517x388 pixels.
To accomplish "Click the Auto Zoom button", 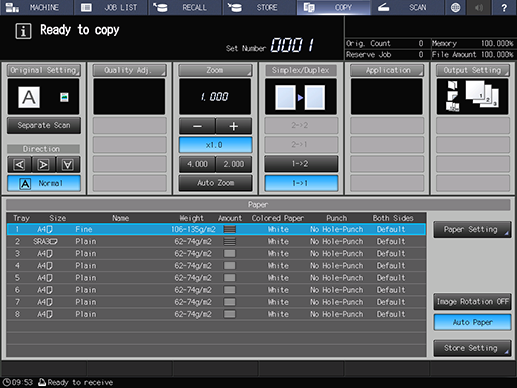I will pyautogui.click(x=215, y=183).
